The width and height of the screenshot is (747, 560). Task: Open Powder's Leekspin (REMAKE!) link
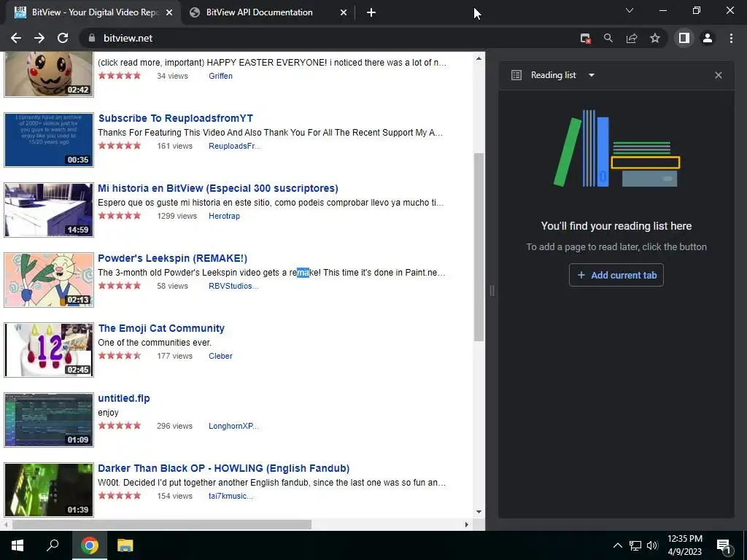point(172,258)
